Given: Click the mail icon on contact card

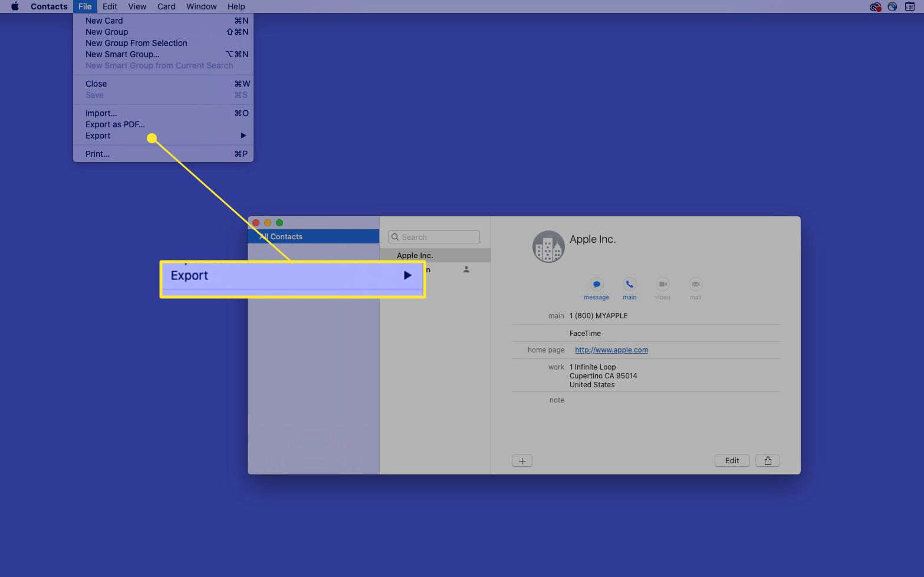Looking at the screenshot, I should click(696, 284).
